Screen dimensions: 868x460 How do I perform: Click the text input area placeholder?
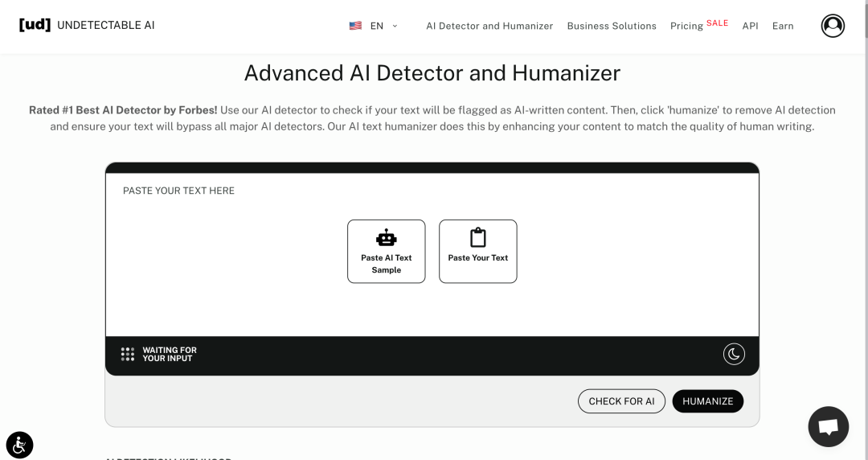pyautogui.click(x=178, y=191)
